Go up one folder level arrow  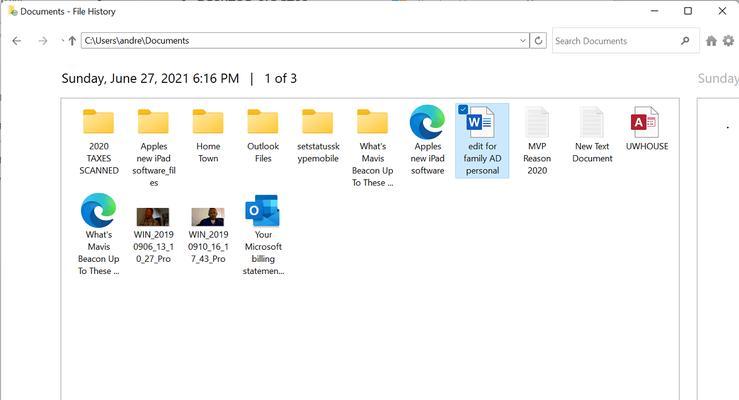[72, 41]
